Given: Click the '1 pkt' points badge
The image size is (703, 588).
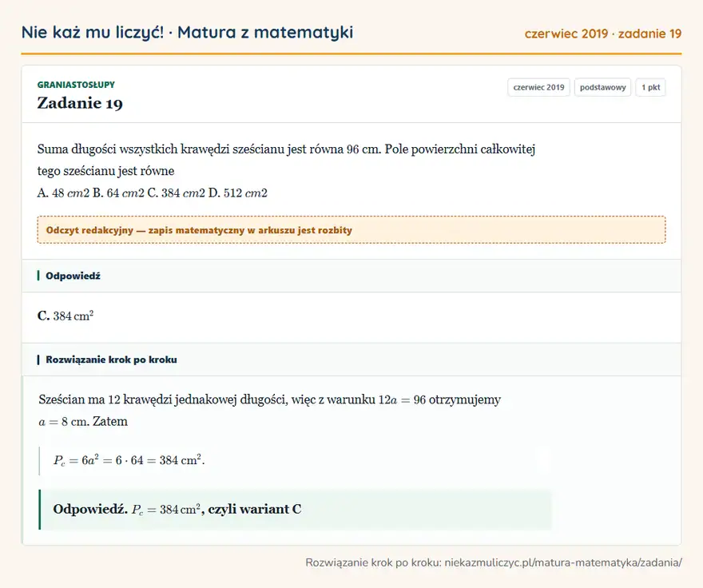Looking at the screenshot, I should click(x=650, y=87).
